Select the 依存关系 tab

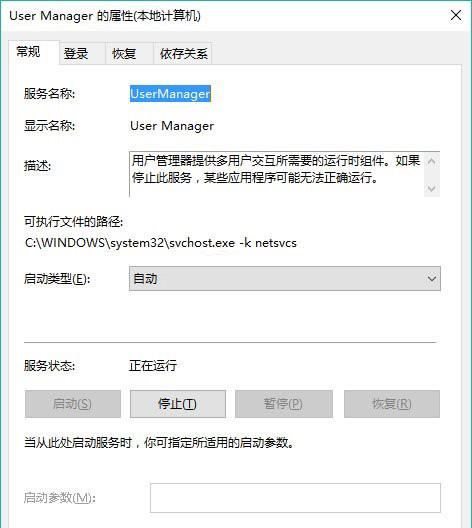pos(183,54)
